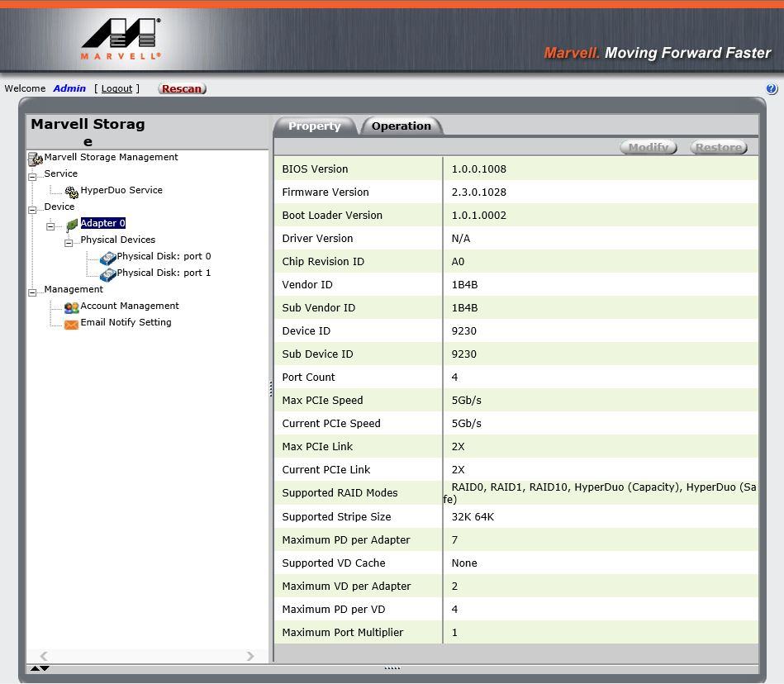784x684 pixels.
Task: Click the HyperDuo Service gear icon
Action: click(72, 192)
